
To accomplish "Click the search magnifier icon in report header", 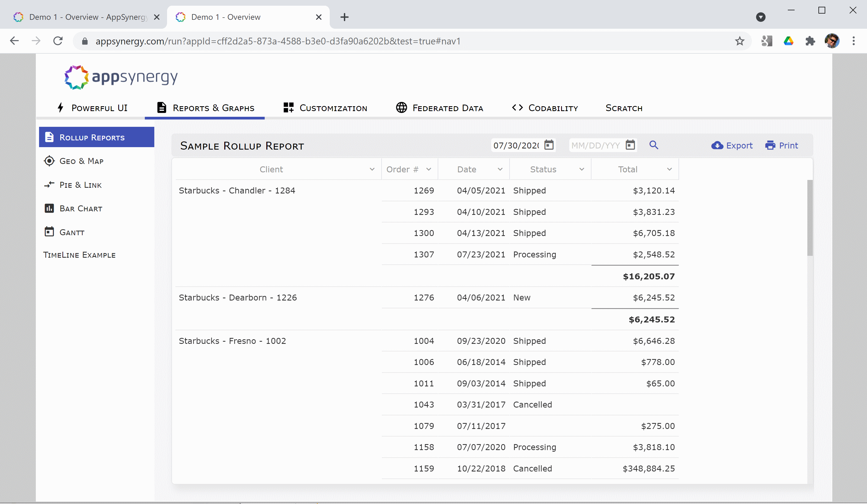I will 654,145.
